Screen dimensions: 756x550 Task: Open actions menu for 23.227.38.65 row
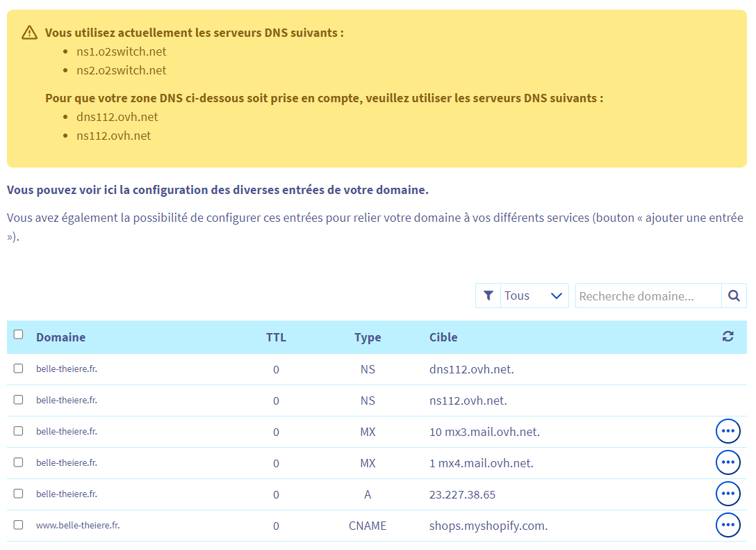728,494
